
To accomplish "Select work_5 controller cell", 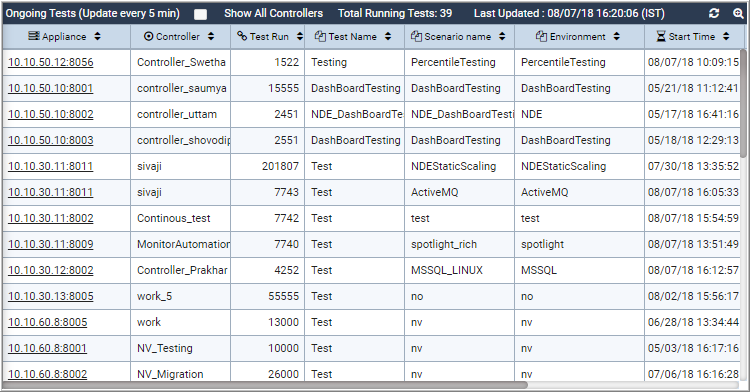I will 180,296.
